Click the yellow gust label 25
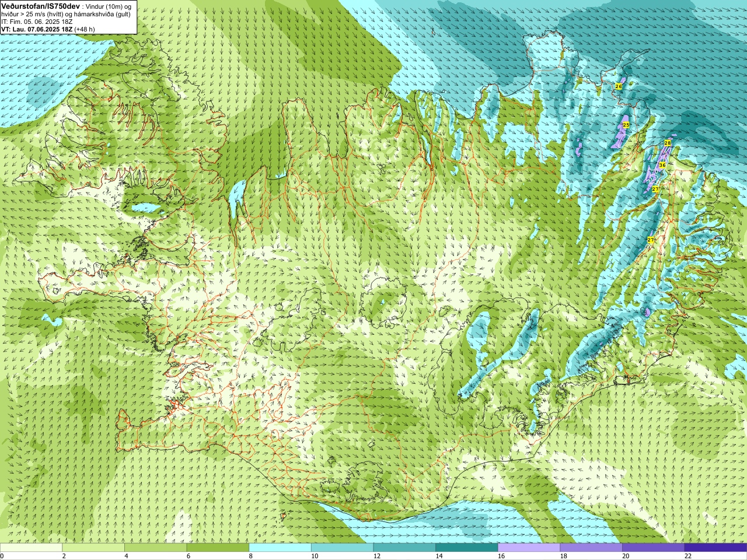The height and width of the screenshot is (560, 747). pos(626,125)
